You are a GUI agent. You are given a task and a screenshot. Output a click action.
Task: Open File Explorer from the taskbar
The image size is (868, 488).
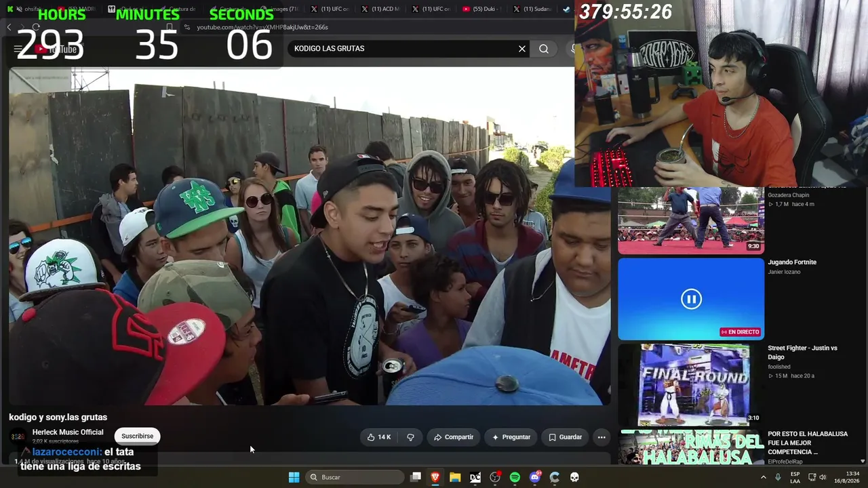click(455, 477)
